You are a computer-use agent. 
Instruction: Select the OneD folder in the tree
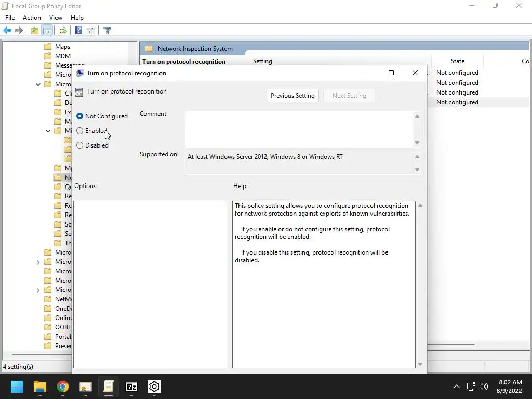pos(63,309)
